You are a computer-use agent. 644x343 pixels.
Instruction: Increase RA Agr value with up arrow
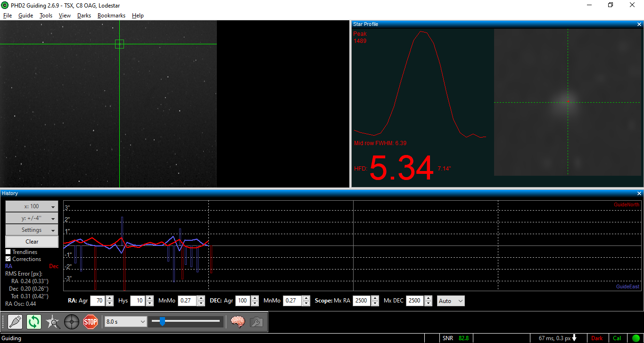click(x=109, y=298)
